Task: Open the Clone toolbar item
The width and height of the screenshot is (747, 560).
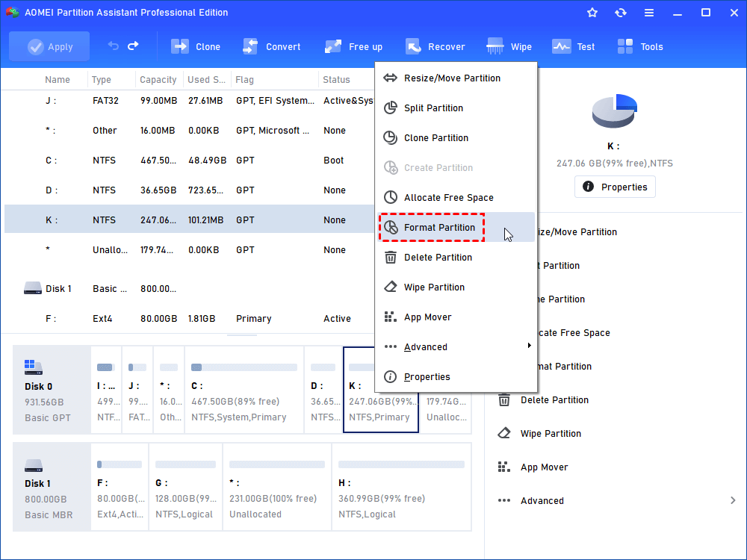Action: (195, 46)
